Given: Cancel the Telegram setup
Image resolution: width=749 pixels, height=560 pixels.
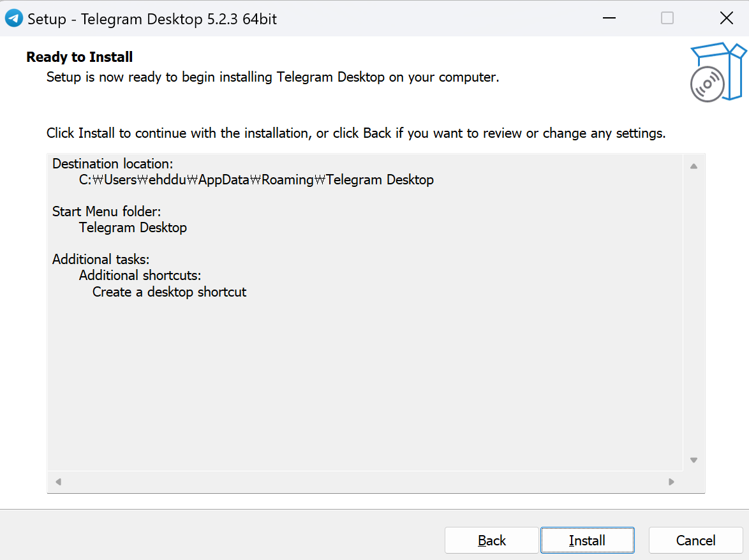Looking at the screenshot, I should tap(695, 540).
